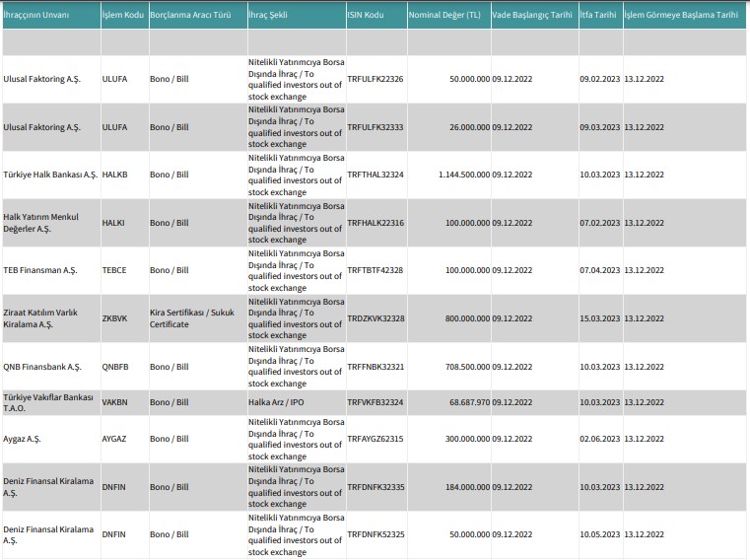This screenshot has width=750, height=560.
Task: Select ISIN code TRFAYGZ62315
Action: pos(375,439)
